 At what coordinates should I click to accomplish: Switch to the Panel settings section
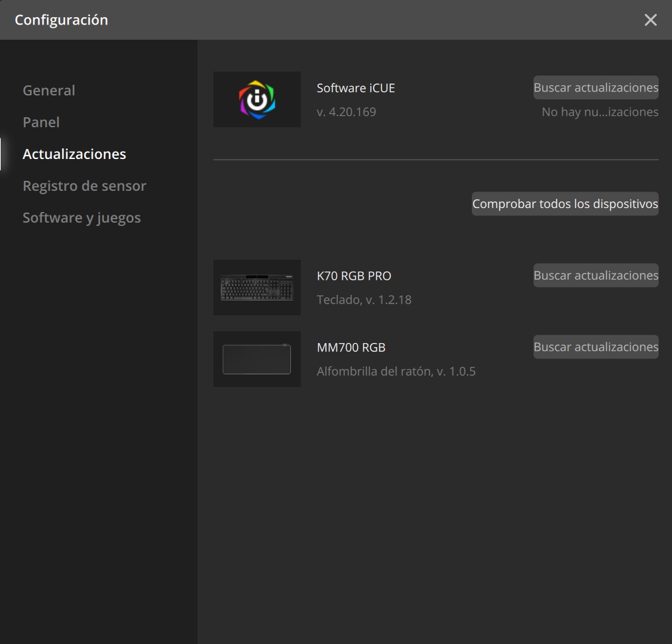point(41,122)
